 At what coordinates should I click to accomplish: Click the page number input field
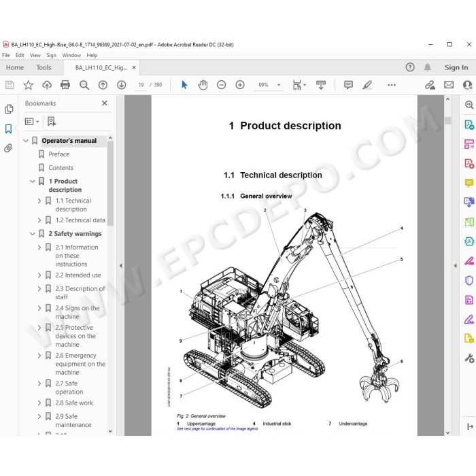(141, 85)
